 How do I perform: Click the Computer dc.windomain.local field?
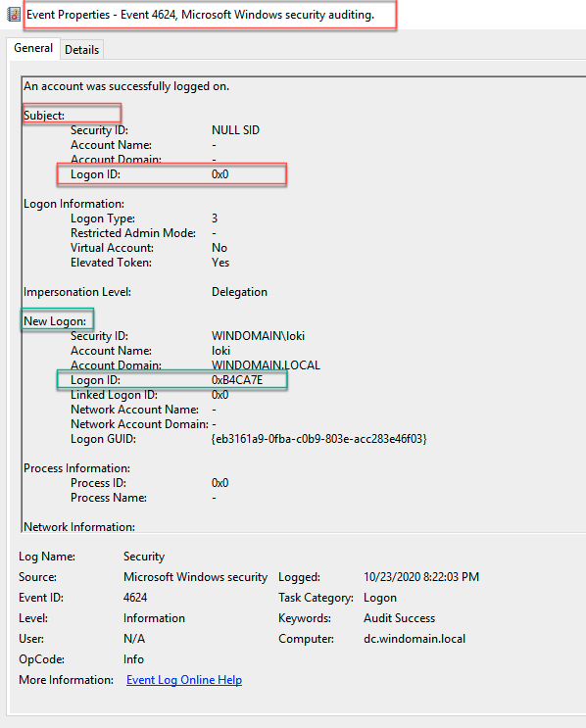point(415,639)
